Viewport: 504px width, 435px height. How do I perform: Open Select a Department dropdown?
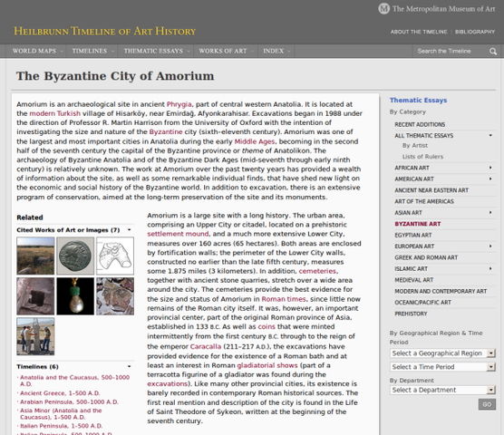(442, 390)
